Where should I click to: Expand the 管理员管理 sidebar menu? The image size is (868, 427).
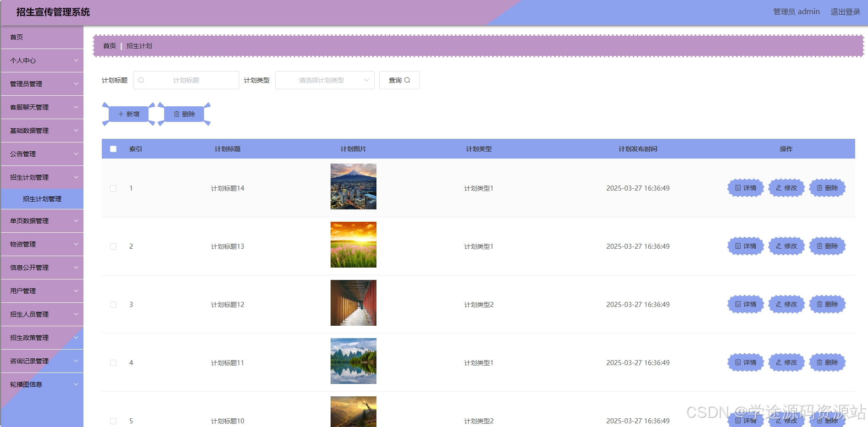[x=42, y=84]
